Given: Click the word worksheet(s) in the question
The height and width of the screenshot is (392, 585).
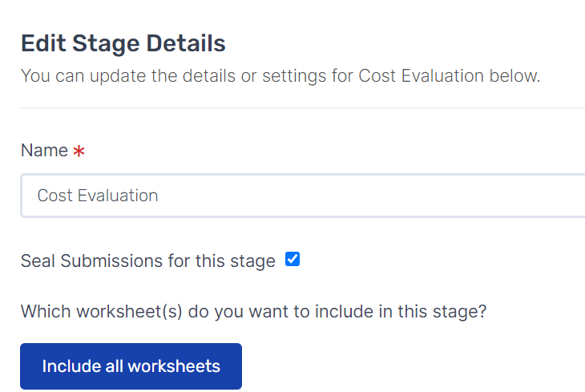Looking at the screenshot, I should [x=130, y=312].
